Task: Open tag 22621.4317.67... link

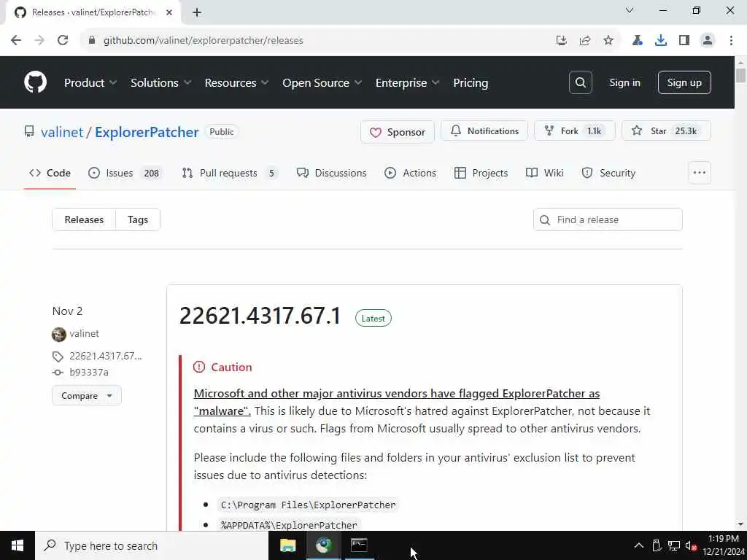Action: point(105,356)
